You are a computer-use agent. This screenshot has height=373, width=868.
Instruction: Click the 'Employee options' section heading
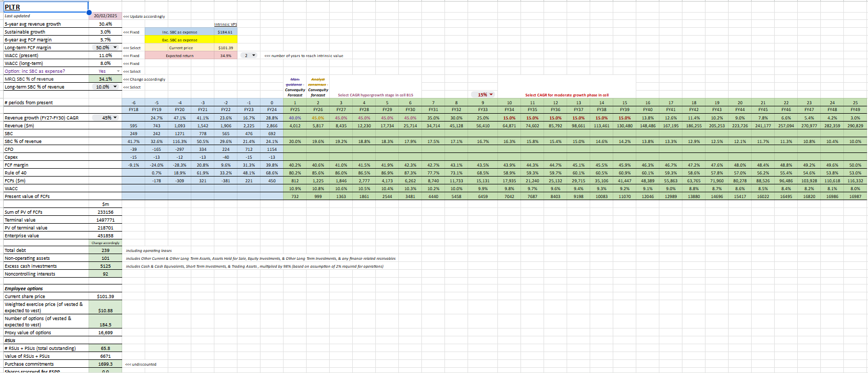pos(24,289)
